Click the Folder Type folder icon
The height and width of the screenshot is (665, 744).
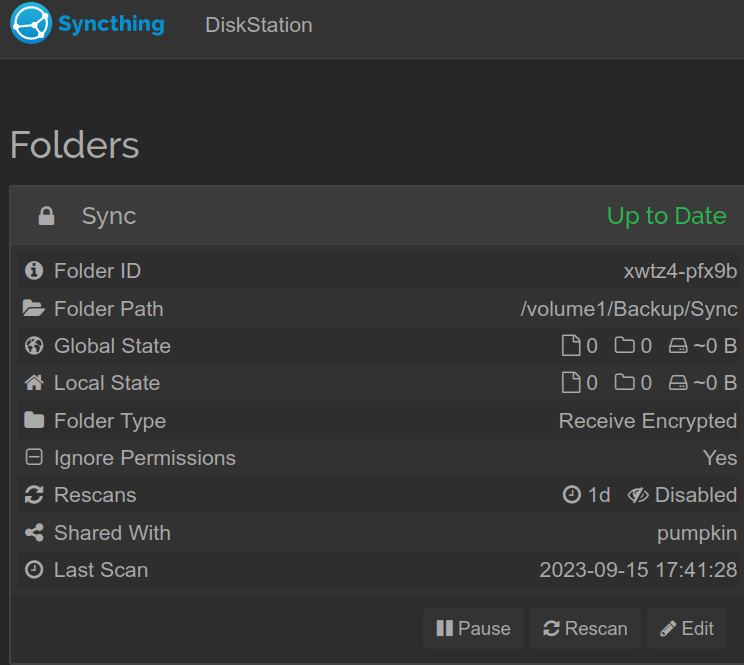click(34, 420)
